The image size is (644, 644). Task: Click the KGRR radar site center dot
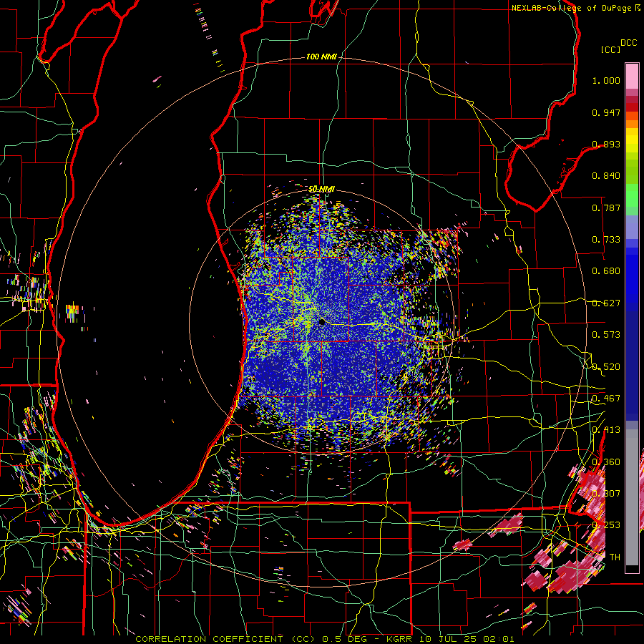[x=321, y=323]
